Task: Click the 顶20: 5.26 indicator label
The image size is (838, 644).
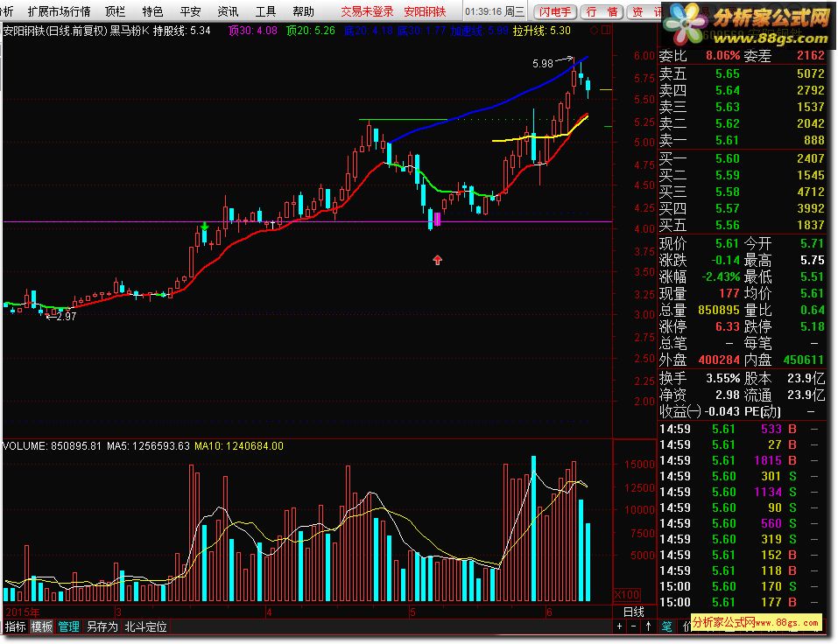Action: tap(311, 31)
